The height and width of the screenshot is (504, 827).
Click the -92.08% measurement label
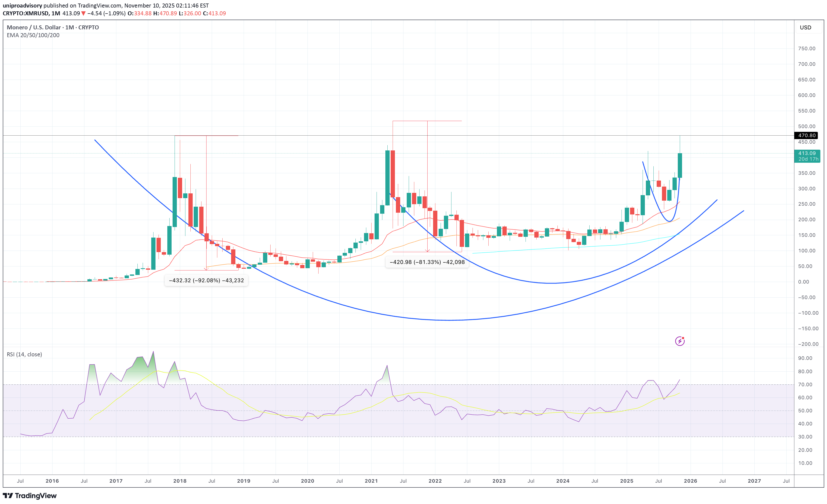pyautogui.click(x=206, y=281)
